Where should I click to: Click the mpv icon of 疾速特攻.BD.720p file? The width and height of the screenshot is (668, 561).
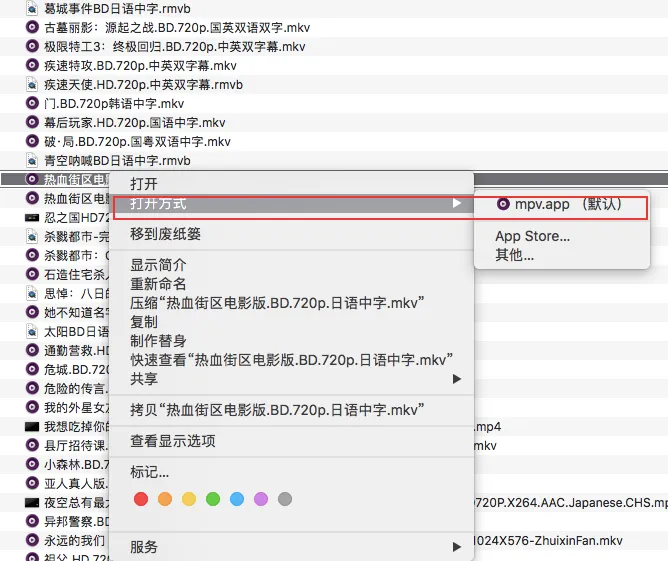[x=32, y=65]
